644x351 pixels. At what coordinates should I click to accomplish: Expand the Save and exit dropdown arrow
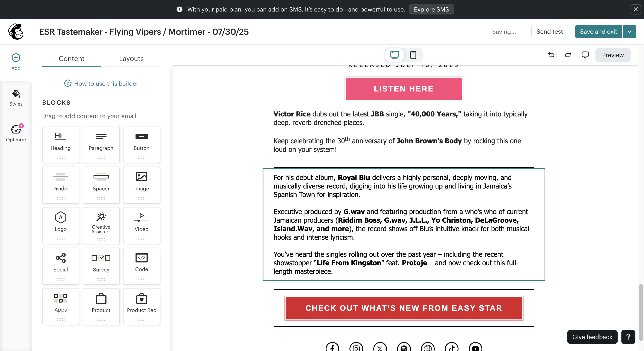630,32
